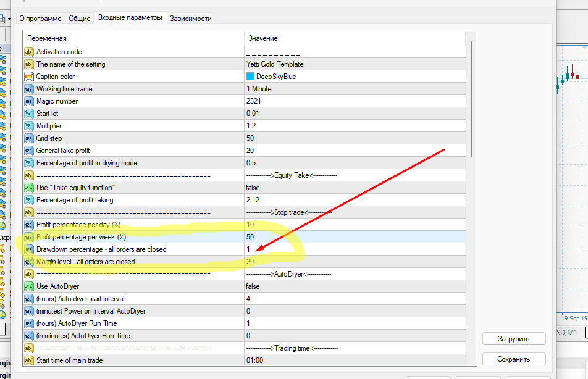Click the Profit percentage per week icon

pos(28,237)
